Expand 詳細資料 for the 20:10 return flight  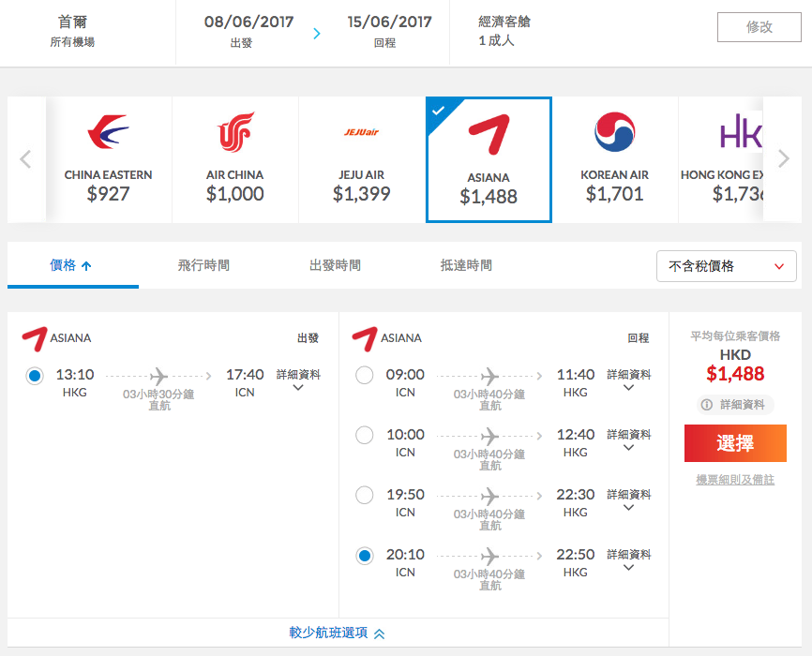(x=628, y=560)
